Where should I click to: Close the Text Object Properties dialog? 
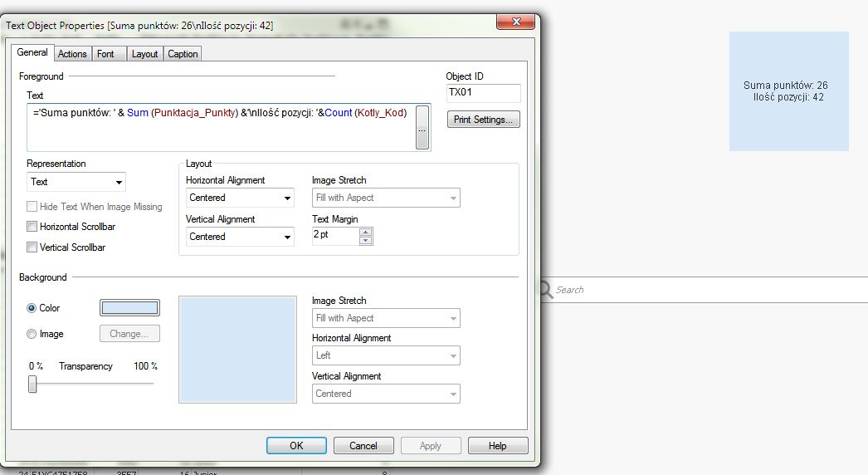point(516,22)
